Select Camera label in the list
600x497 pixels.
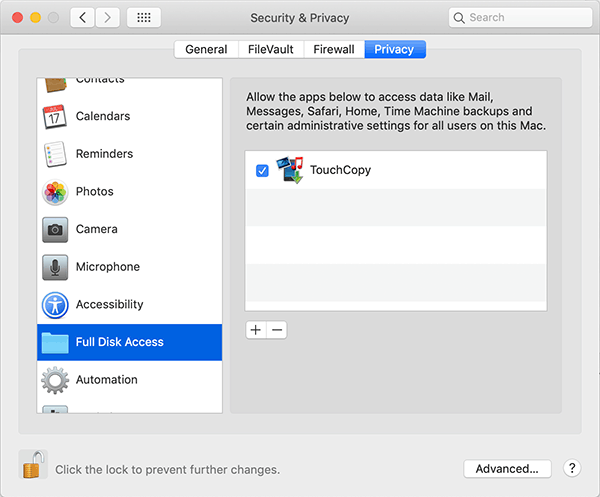tap(96, 229)
